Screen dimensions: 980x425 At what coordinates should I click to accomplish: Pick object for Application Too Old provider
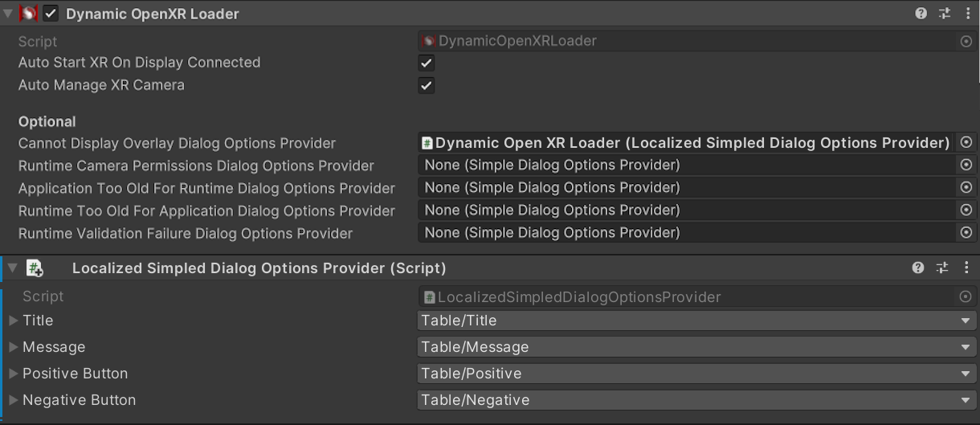966,187
